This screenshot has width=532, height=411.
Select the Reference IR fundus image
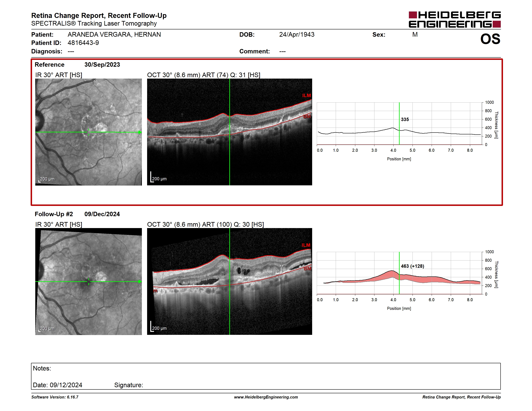pyautogui.click(x=88, y=132)
